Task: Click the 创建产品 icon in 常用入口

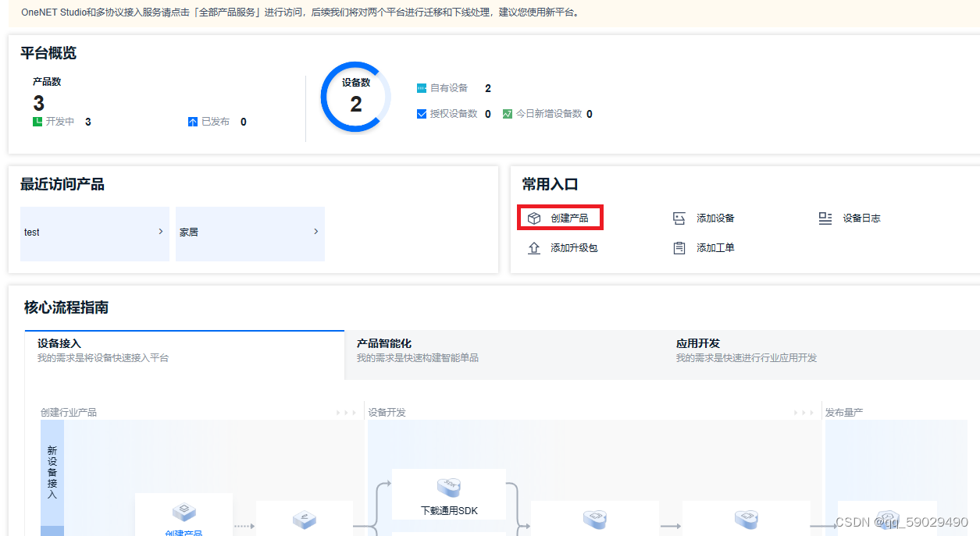Action: (534, 218)
